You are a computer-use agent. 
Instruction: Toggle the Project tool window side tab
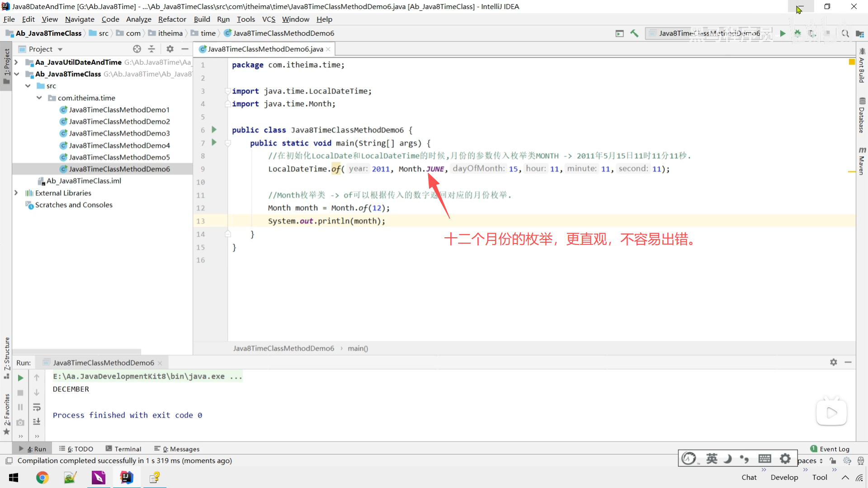click(x=6, y=66)
